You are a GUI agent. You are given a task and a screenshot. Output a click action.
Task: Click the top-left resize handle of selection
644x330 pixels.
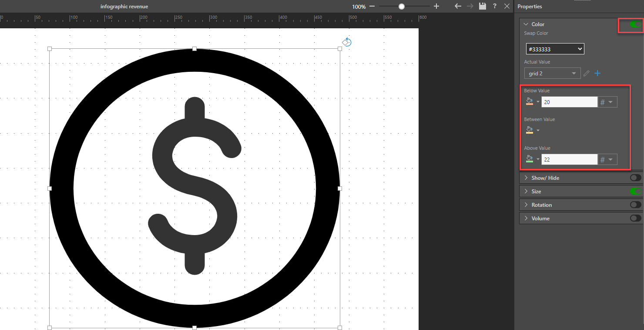(49, 49)
